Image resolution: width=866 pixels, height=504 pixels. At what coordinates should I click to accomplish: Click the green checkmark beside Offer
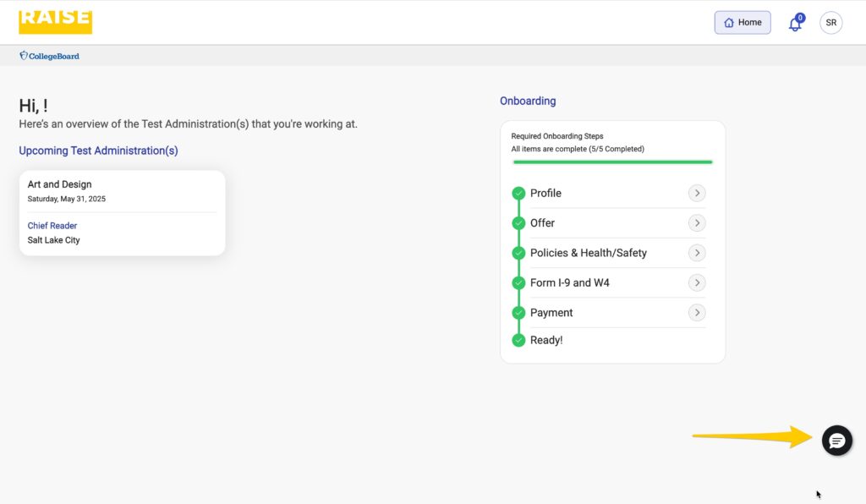518,223
